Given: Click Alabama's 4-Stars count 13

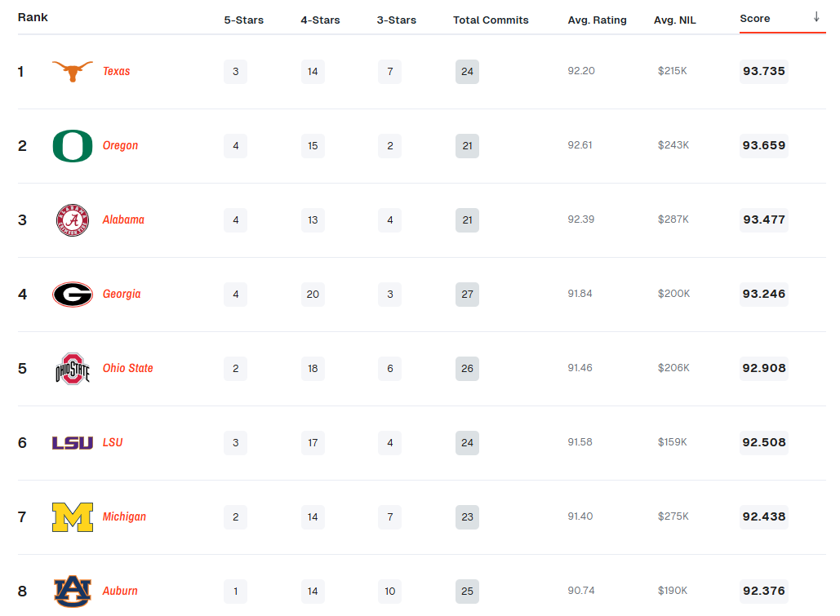Looking at the screenshot, I should click(x=313, y=220).
